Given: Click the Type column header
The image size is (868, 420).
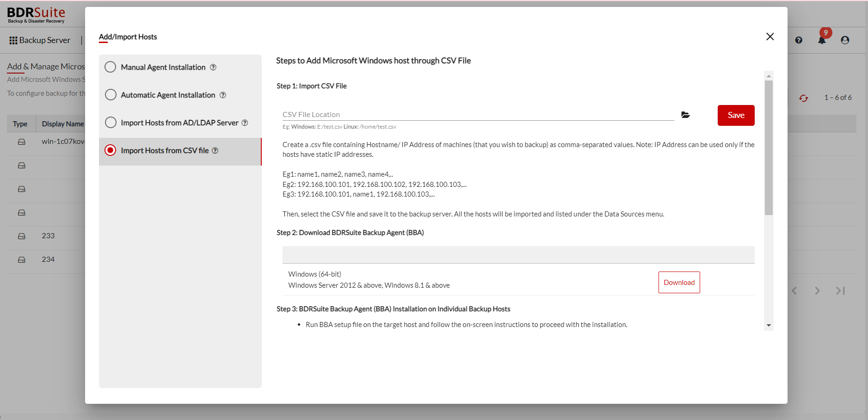Looking at the screenshot, I should [20, 124].
